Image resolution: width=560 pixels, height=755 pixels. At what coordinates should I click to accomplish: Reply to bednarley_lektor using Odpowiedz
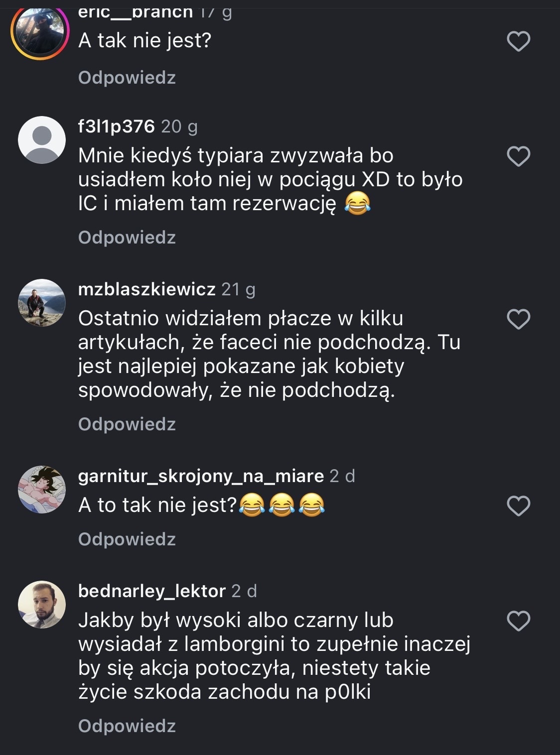[x=127, y=726]
